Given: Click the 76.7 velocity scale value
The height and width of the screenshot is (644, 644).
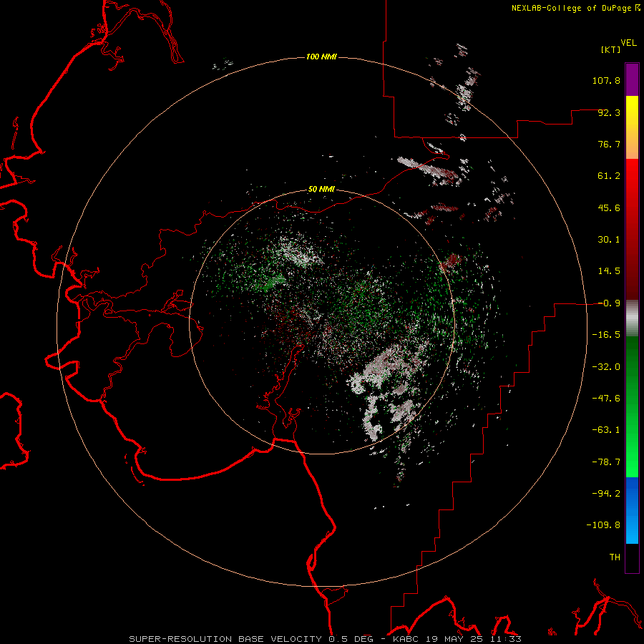Looking at the screenshot, I should pos(609,144).
